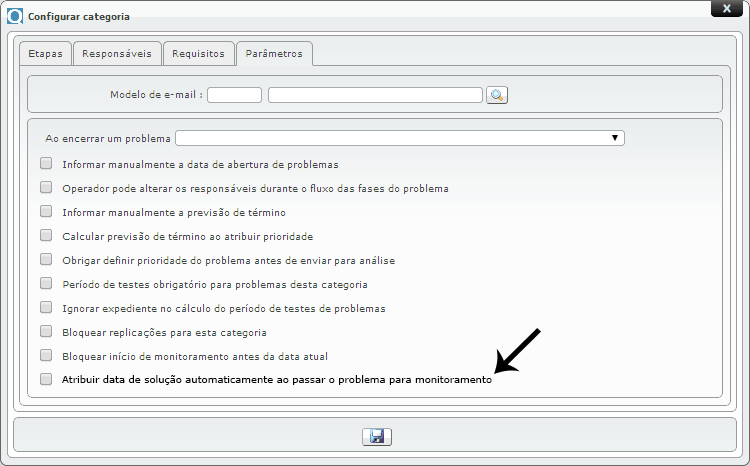The height and width of the screenshot is (466, 750).
Task: Click the app logo icon in title bar
Action: click(15, 17)
